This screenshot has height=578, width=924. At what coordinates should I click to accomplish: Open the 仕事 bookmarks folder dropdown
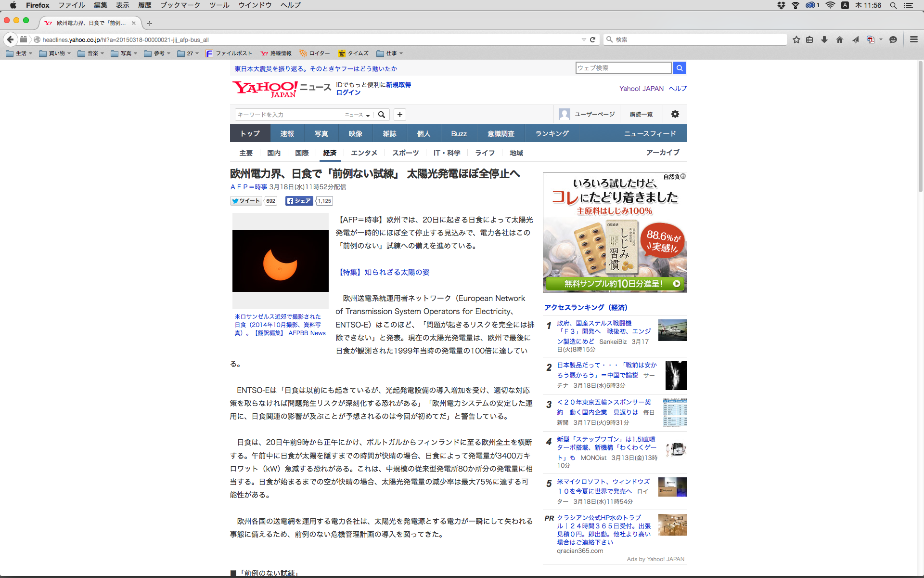pyautogui.click(x=390, y=53)
